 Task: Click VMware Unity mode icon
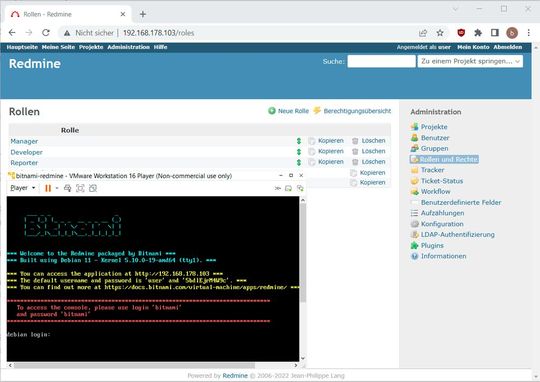93,188
